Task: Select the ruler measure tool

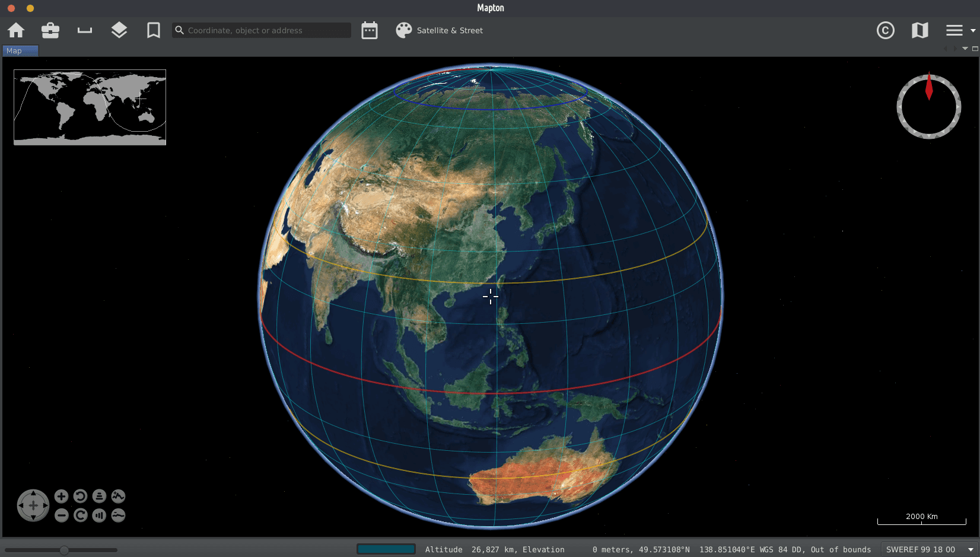Action: [x=85, y=30]
